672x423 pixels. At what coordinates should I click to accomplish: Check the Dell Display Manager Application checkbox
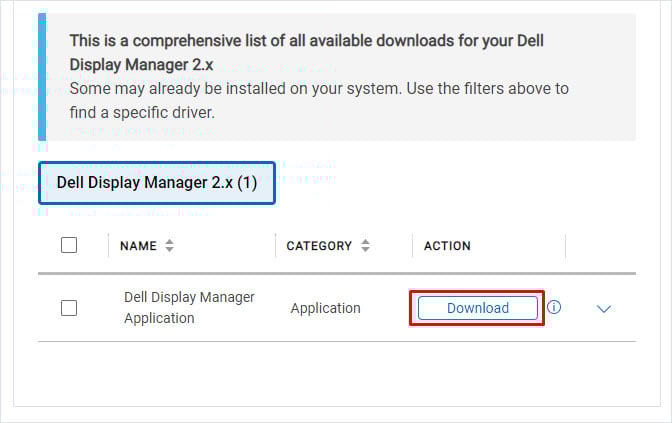tap(69, 308)
